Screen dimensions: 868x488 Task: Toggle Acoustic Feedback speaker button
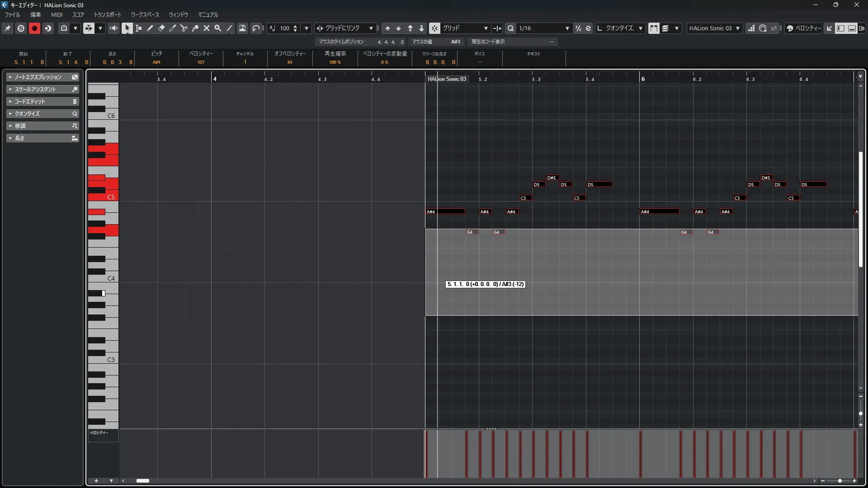coord(113,28)
